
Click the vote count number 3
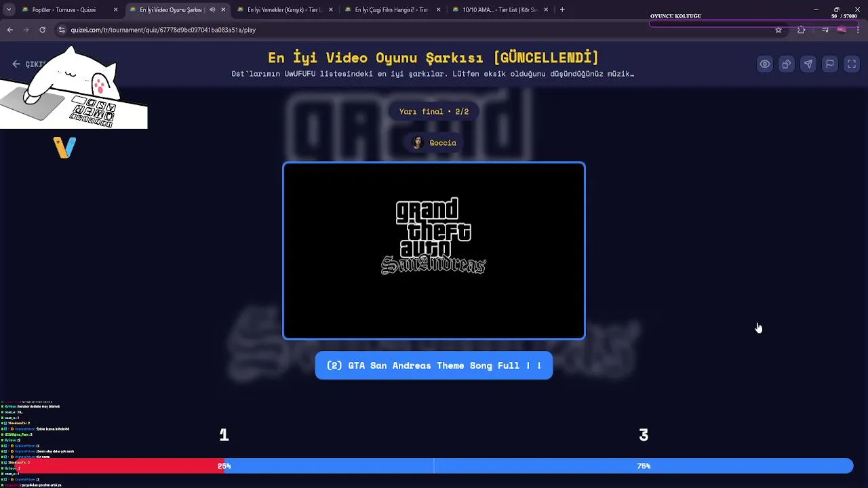click(644, 435)
